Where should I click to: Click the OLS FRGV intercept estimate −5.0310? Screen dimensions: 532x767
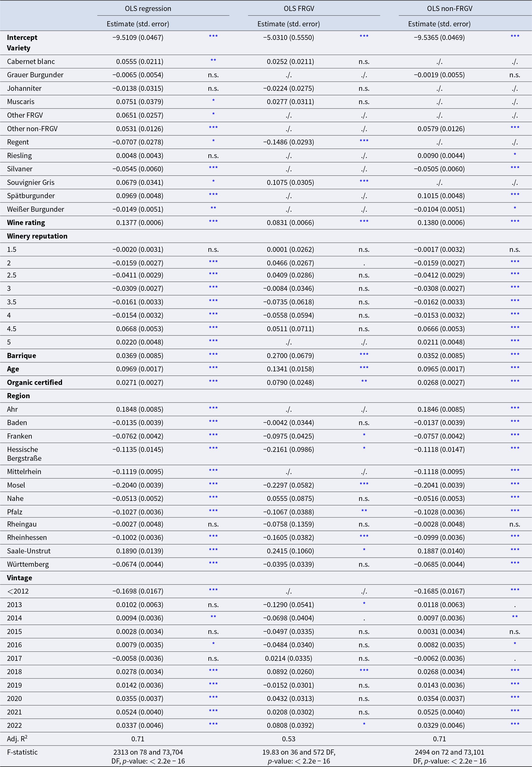288,37
